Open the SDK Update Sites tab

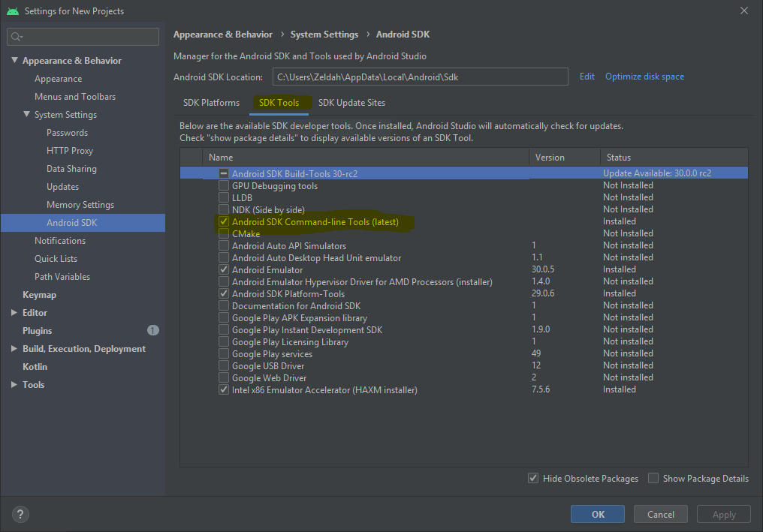[x=351, y=103]
